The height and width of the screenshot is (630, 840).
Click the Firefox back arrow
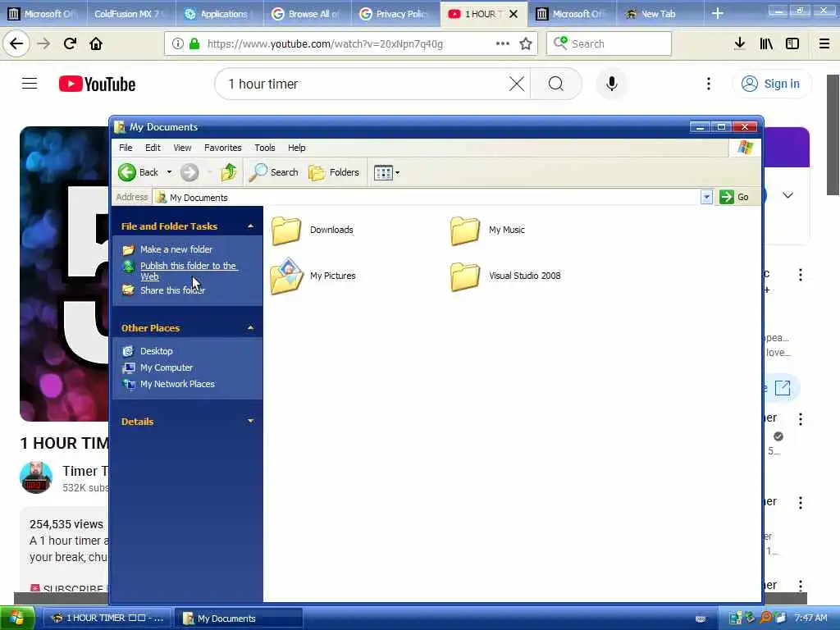coord(16,44)
